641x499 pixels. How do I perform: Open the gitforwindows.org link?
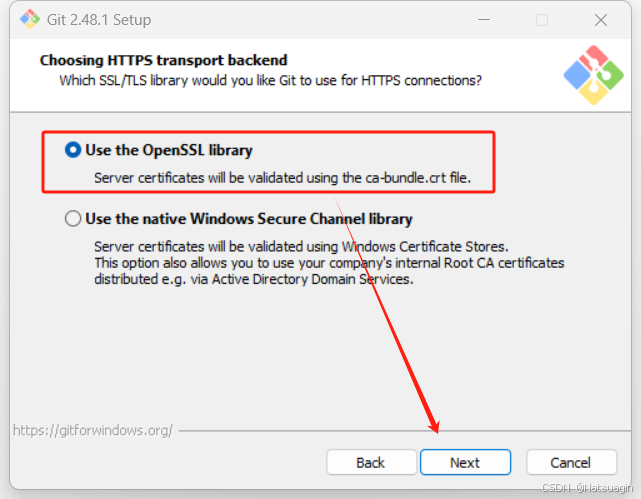pyautogui.click(x=93, y=430)
